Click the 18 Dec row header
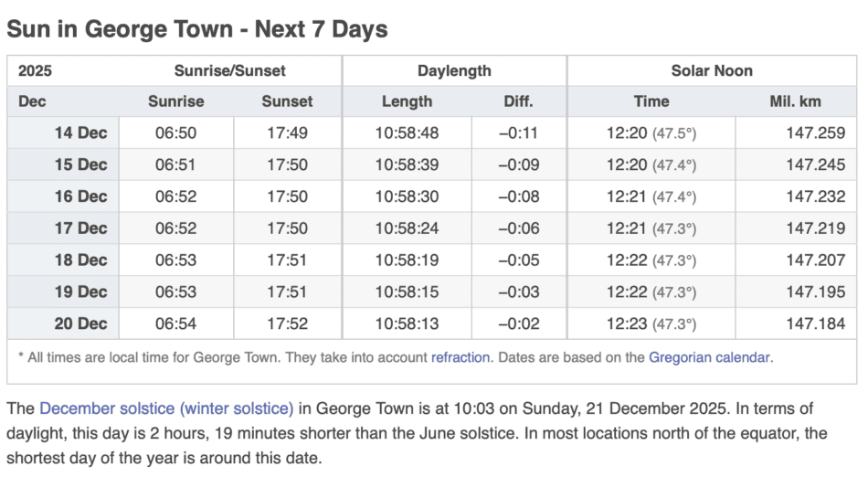The height and width of the screenshot is (477, 868). coord(80,260)
